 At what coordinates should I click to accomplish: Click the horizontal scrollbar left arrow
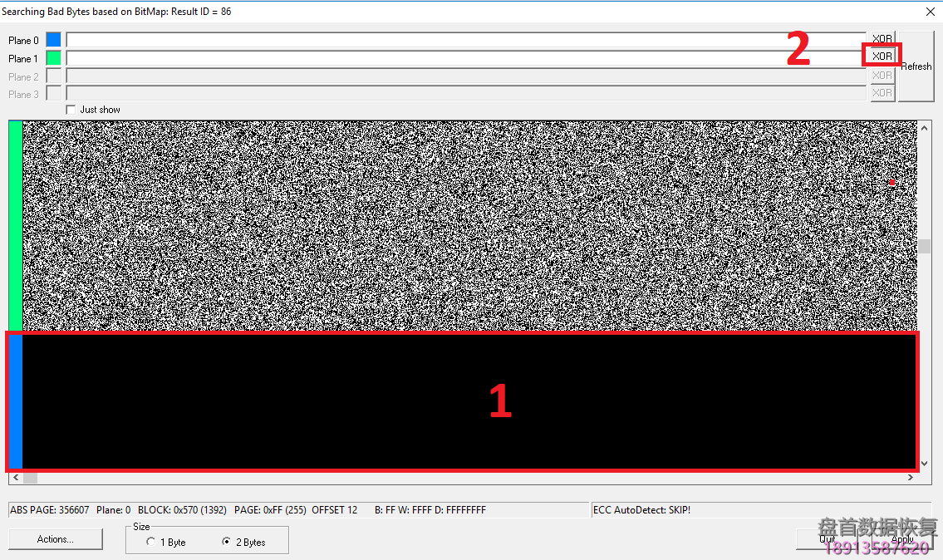pyautogui.click(x=15, y=478)
